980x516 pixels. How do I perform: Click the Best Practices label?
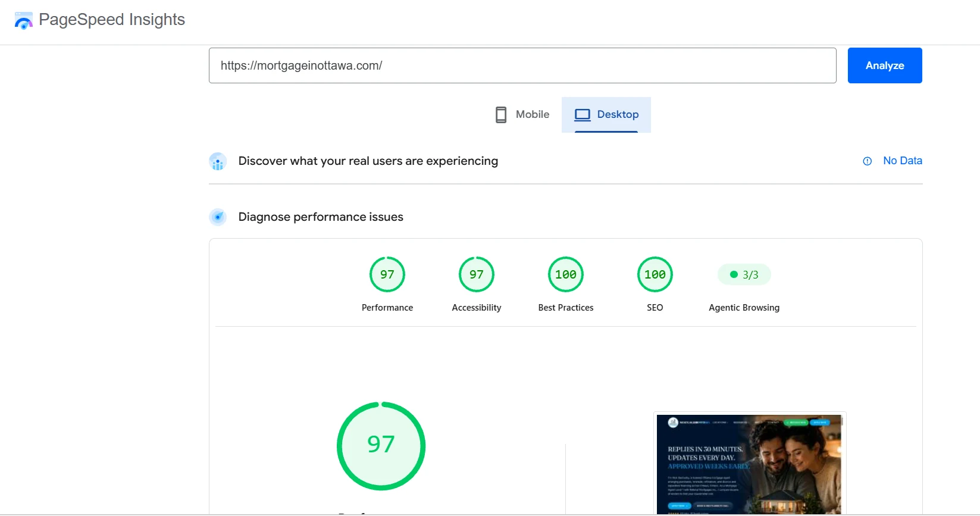tap(566, 308)
